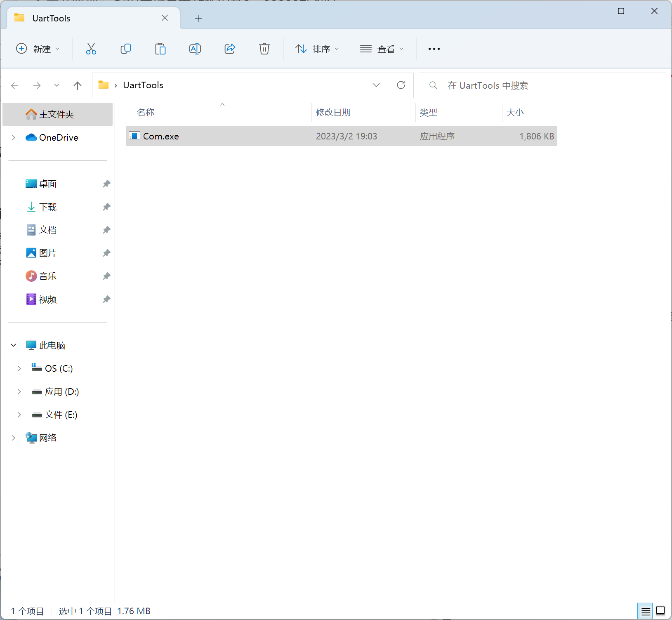Click the Share icon in toolbar
The height and width of the screenshot is (620, 672).
click(x=230, y=49)
